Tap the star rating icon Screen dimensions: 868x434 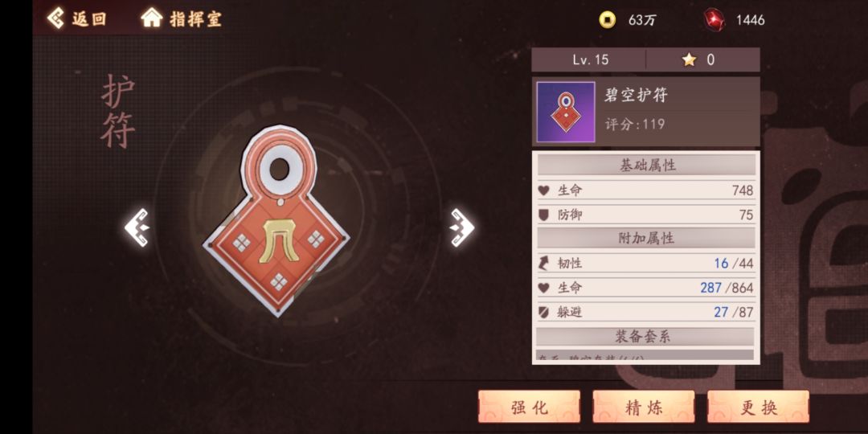[x=689, y=59]
